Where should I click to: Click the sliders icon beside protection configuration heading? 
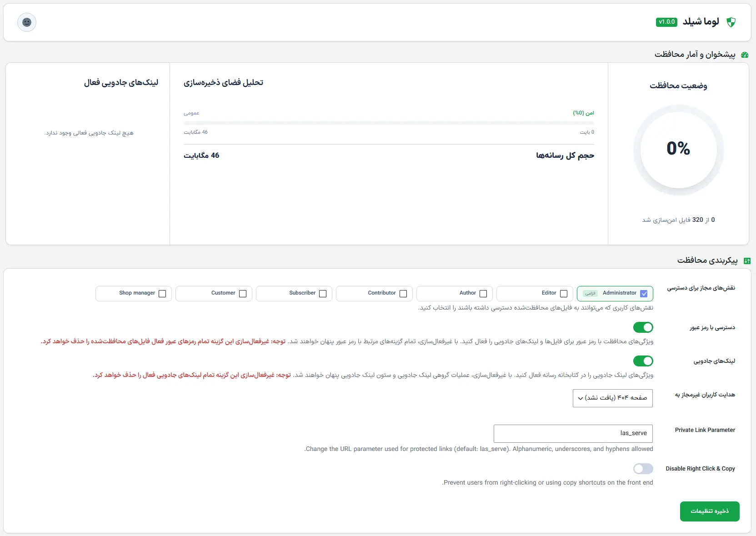pyautogui.click(x=747, y=260)
